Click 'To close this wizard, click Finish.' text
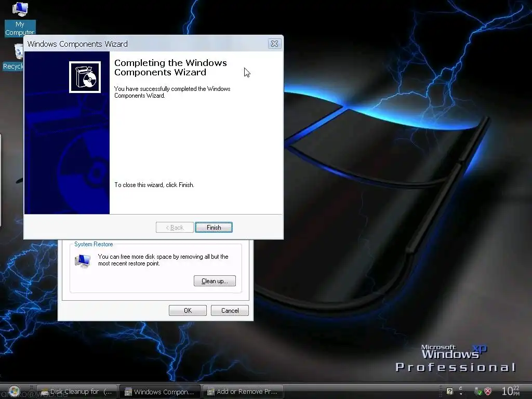The image size is (532, 399). pyautogui.click(x=154, y=185)
